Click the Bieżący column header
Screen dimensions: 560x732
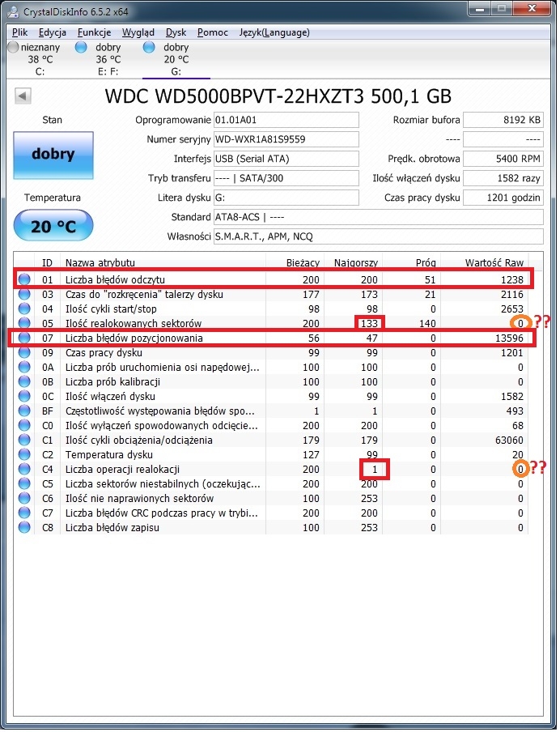click(294, 262)
